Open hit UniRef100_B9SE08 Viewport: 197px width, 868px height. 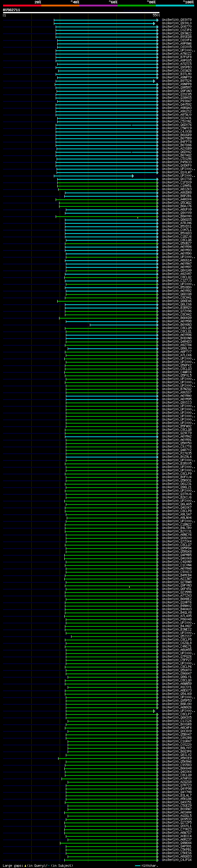point(177,37)
